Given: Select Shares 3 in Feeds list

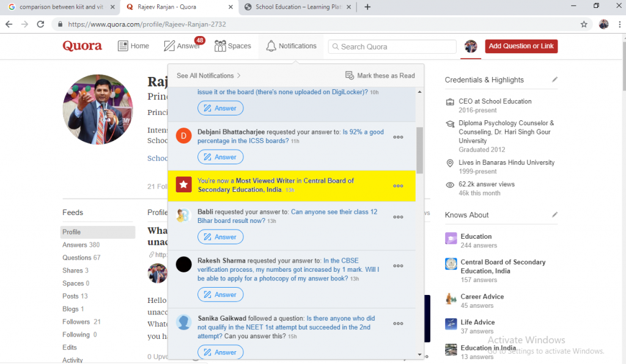Looking at the screenshot, I should tap(75, 271).
